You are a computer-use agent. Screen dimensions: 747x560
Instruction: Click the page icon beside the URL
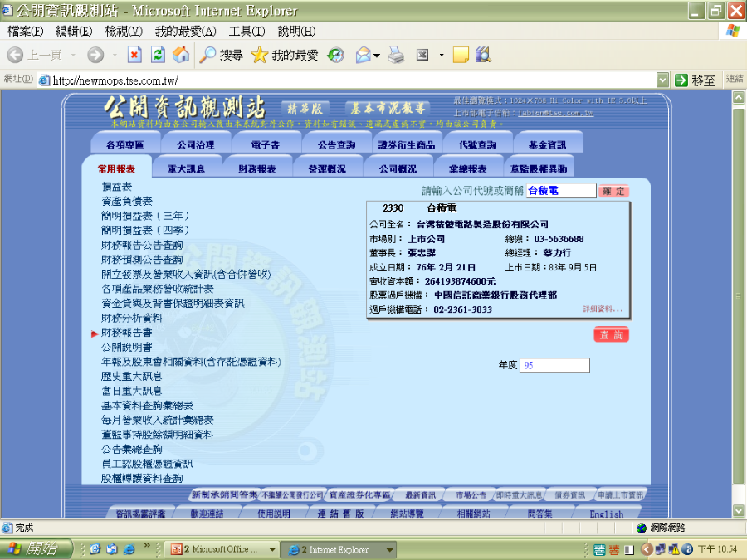coord(44,80)
